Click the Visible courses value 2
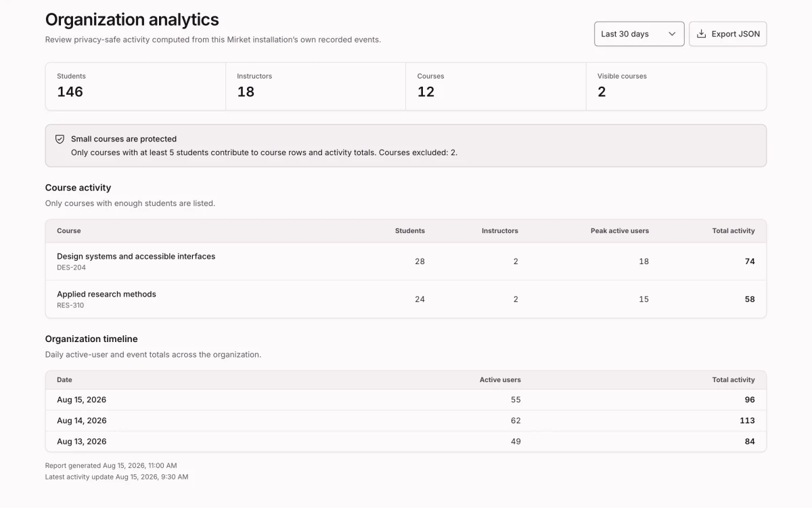 point(602,92)
